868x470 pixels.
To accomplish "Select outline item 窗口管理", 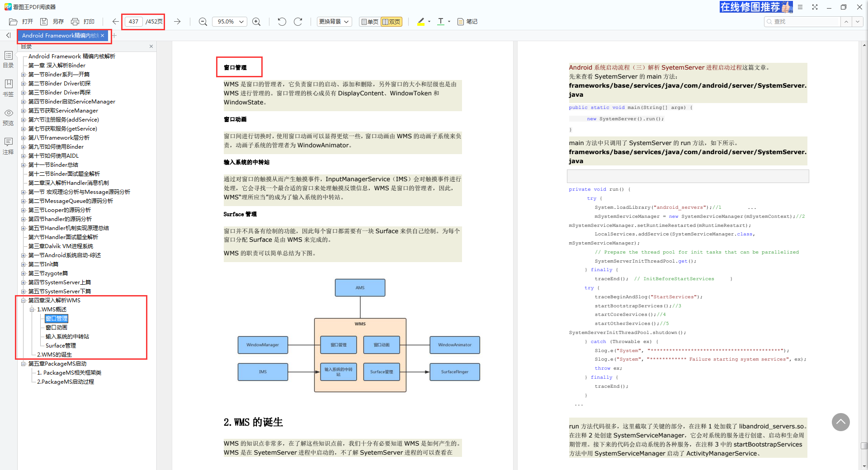I will click(57, 319).
